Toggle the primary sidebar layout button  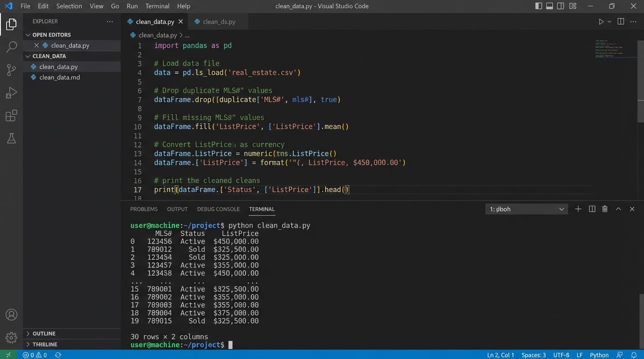pyautogui.click(x=539, y=6)
